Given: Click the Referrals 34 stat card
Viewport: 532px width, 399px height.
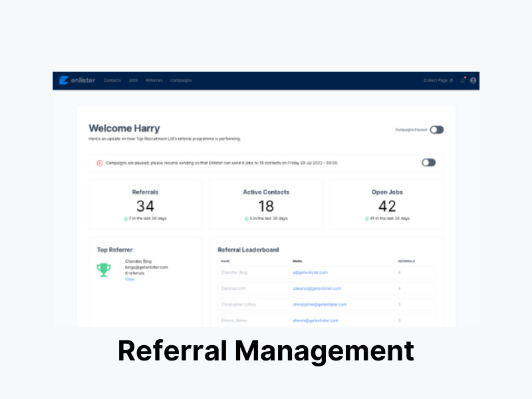Looking at the screenshot, I should (145, 205).
